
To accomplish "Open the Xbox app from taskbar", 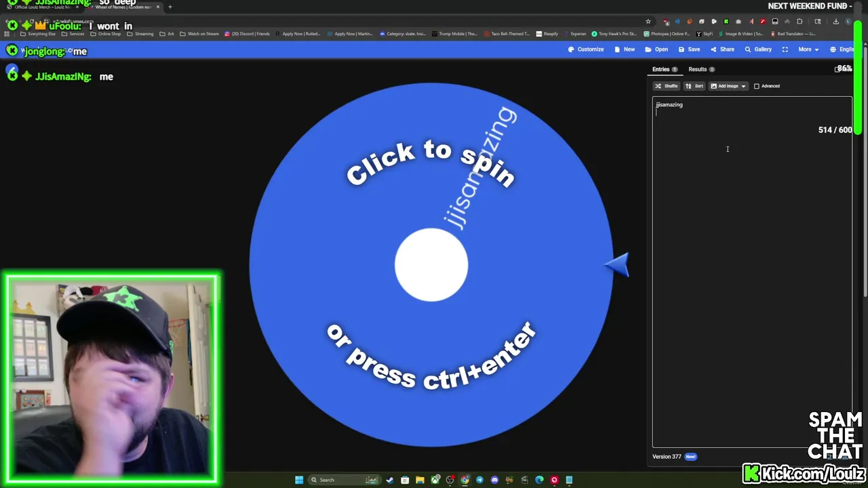I will point(435,480).
